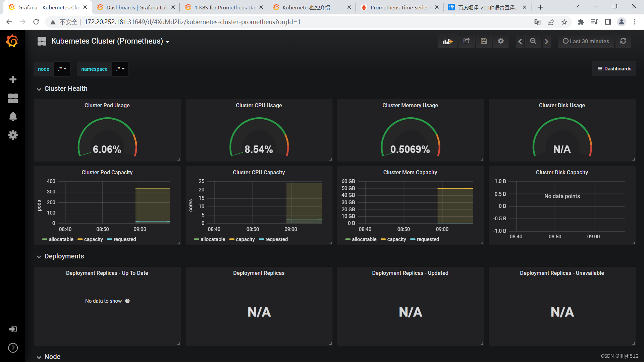Screen dimensions: 644x362
Task: Switch to Dashboards | Grafana Labs tab
Action: point(136,7)
